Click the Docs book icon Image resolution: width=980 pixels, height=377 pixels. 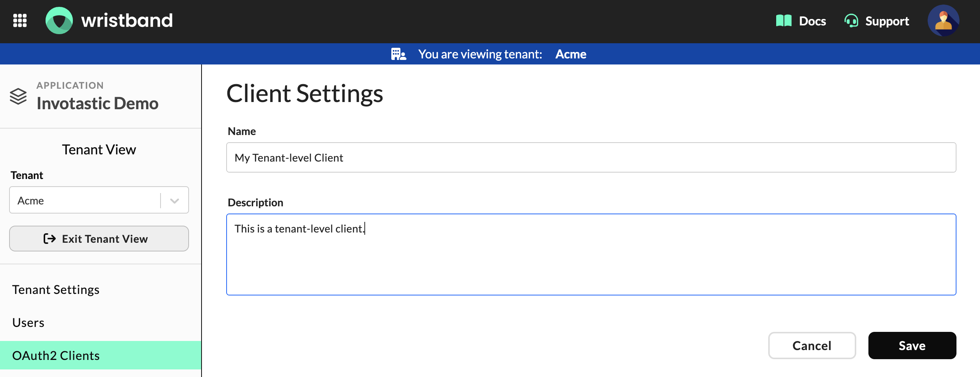(783, 20)
